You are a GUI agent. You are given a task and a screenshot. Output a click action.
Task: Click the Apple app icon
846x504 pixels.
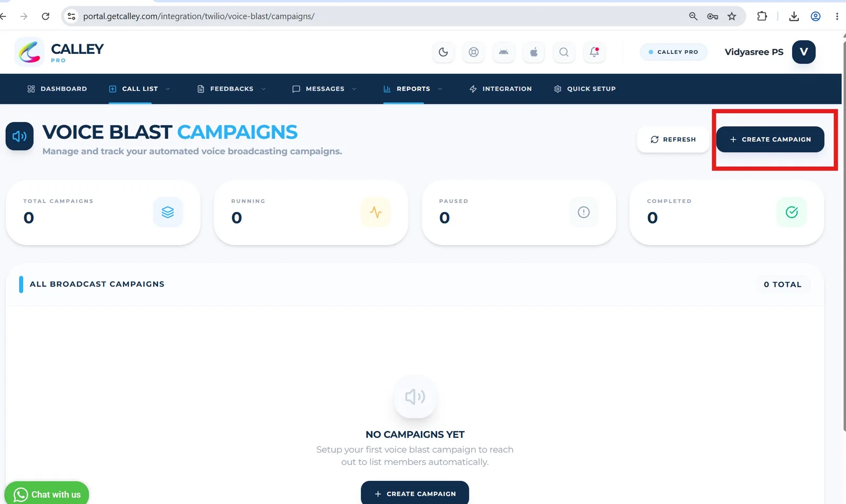pos(534,52)
